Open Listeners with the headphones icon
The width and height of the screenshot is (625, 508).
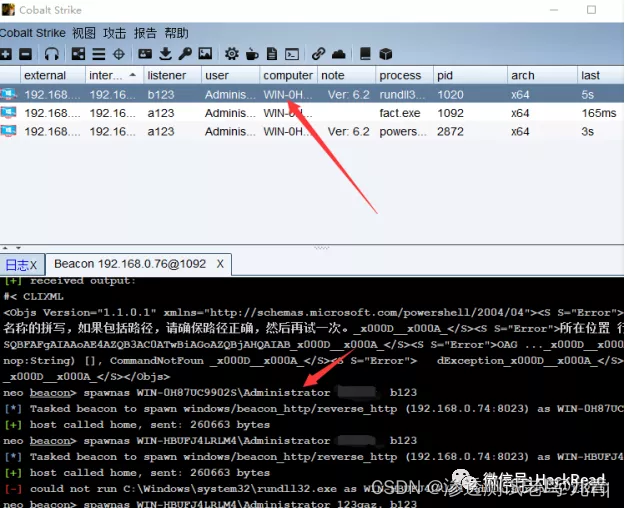pyautogui.click(x=51, y=53)
